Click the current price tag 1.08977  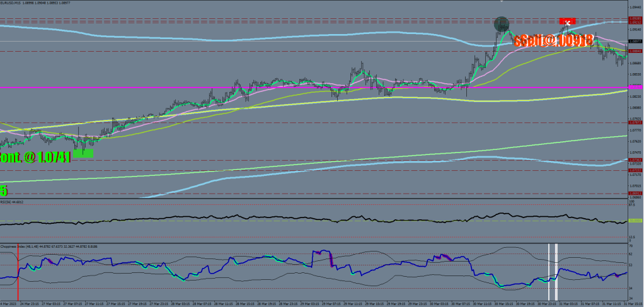(x=635, y=41)
